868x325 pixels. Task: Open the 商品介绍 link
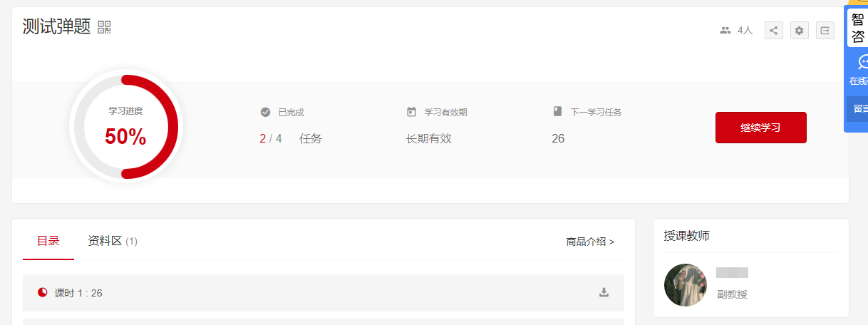tap(590, 242)
